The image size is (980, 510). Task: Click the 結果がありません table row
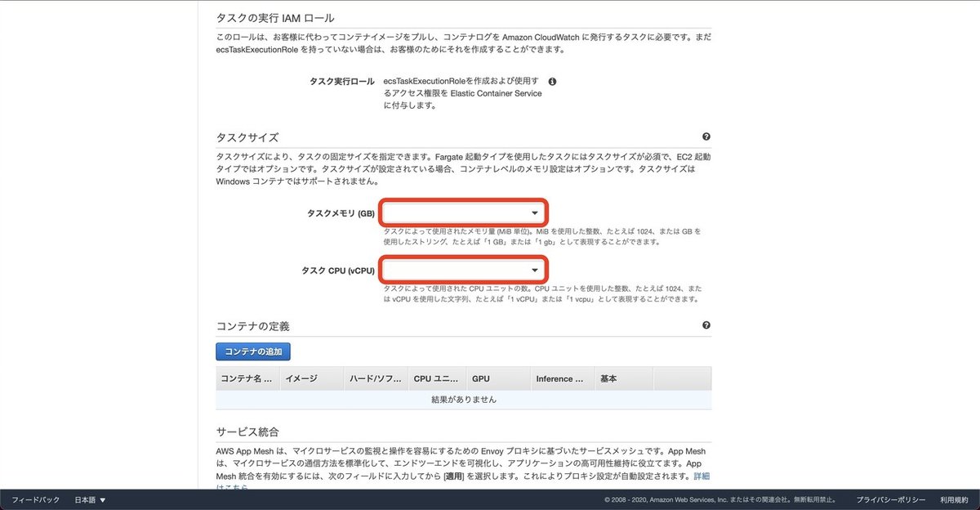coord(464,400)
